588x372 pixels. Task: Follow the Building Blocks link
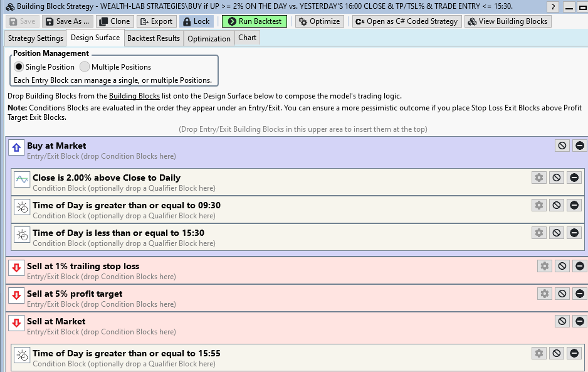click(x=134, y=96)
